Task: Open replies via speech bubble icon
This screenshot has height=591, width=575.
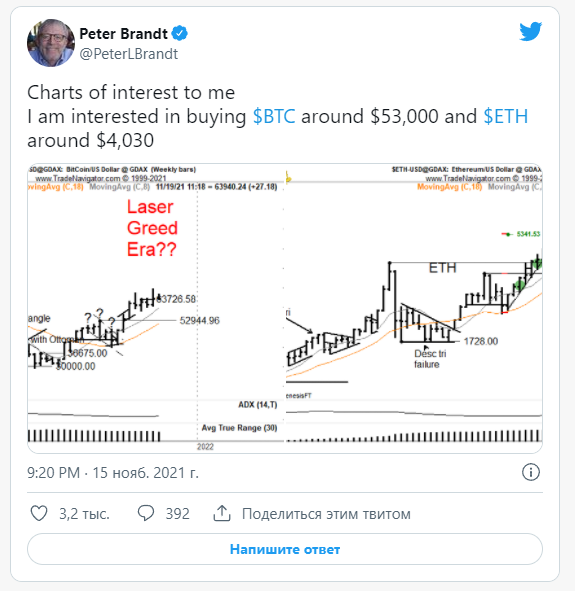Action: 146,513
